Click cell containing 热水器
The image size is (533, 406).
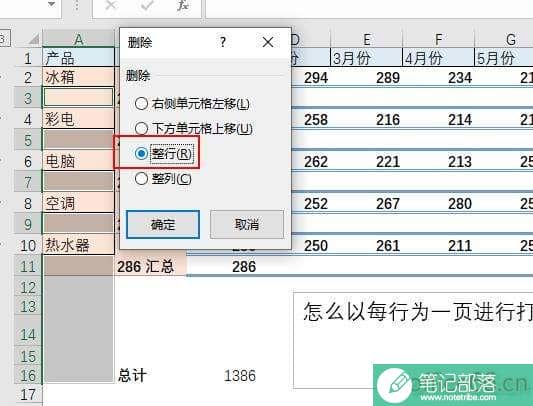[79, 245]
